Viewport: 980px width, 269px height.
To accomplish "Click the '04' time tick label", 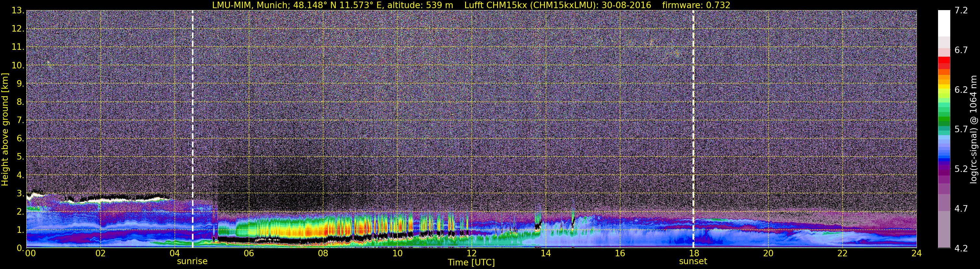I will pyautogui.click(x=174, y=253).
